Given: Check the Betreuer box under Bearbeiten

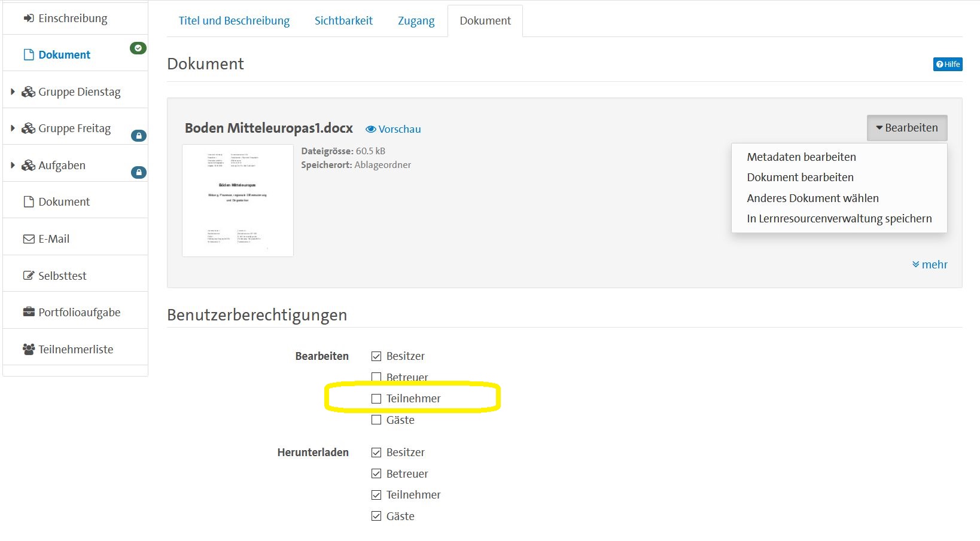Looking at the screenshot, I should point(376,377).
